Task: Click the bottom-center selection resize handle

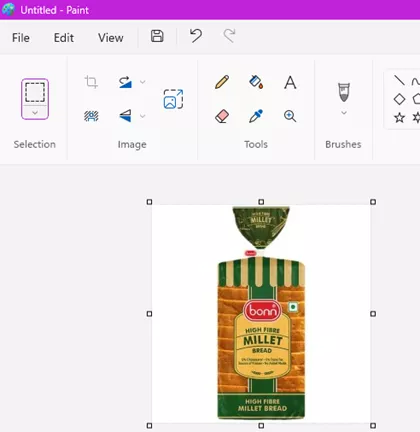Action: tap(261, 426)
